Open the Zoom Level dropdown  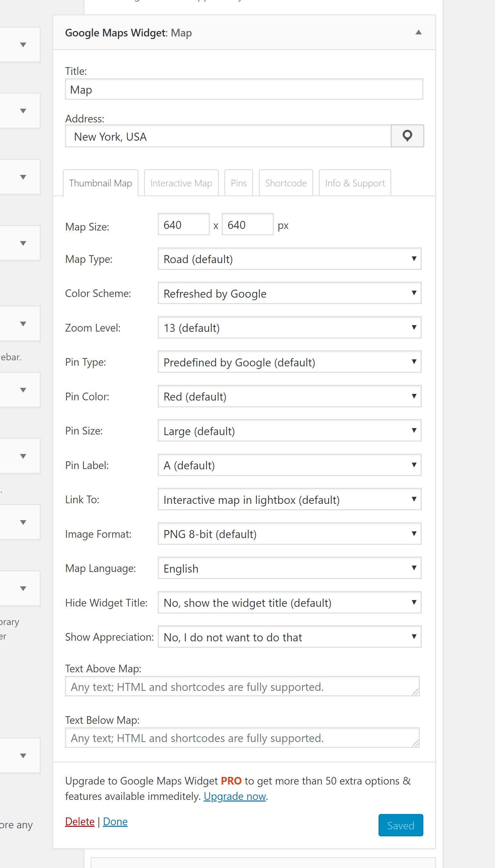pyautogui.click(x=290, y=328)
